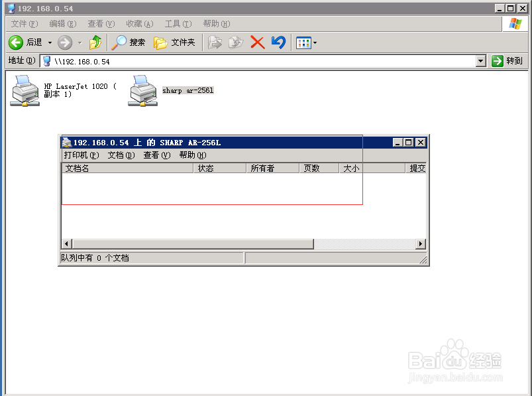Click the Copy To toolbar icon
The image size is (532, 396).
236,42
